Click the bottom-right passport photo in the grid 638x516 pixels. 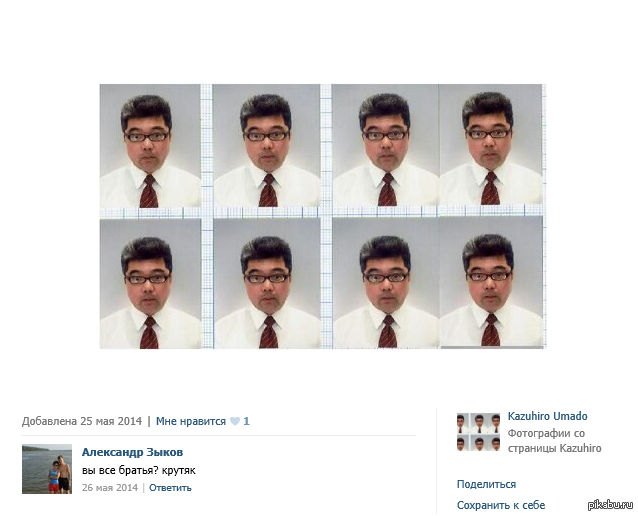pyautogui.click(x=491, y=282)
